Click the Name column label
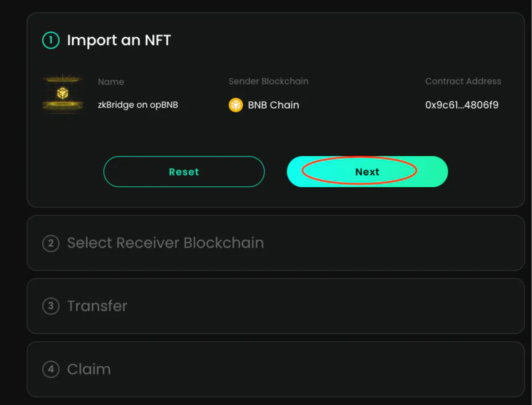This screenshot has width=532, height=405. point(111,82)
